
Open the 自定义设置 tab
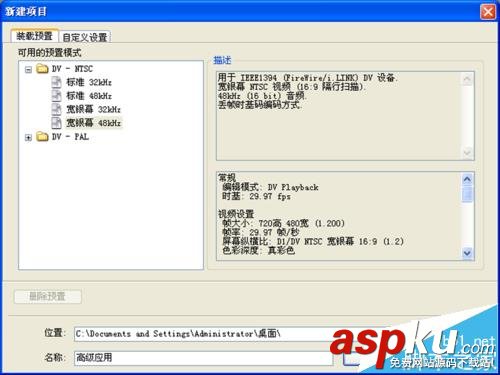pos(85,37)
